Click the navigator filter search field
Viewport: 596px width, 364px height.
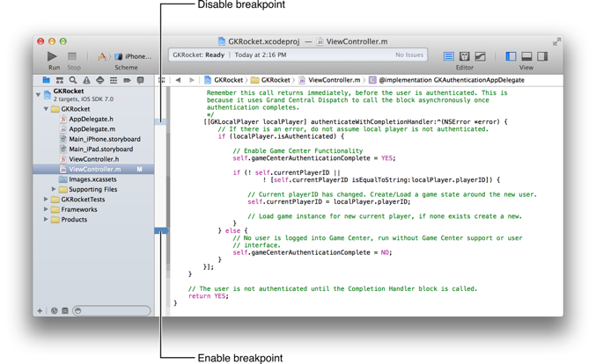pos(112,311)
